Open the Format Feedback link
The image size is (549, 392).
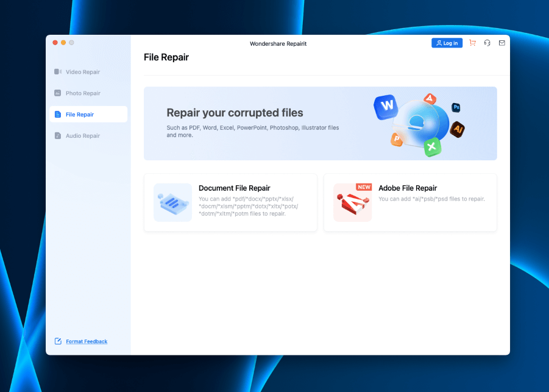click(87, 341)
